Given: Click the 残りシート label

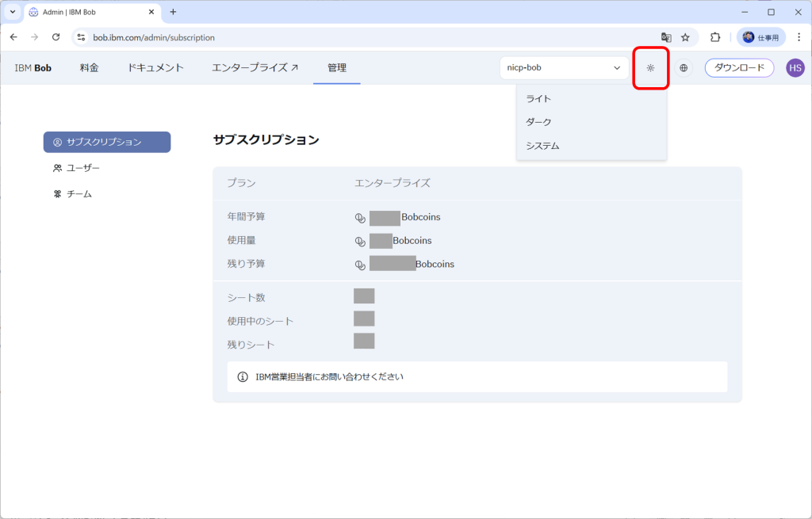Looking at the screenshot, I should [251, 345].
